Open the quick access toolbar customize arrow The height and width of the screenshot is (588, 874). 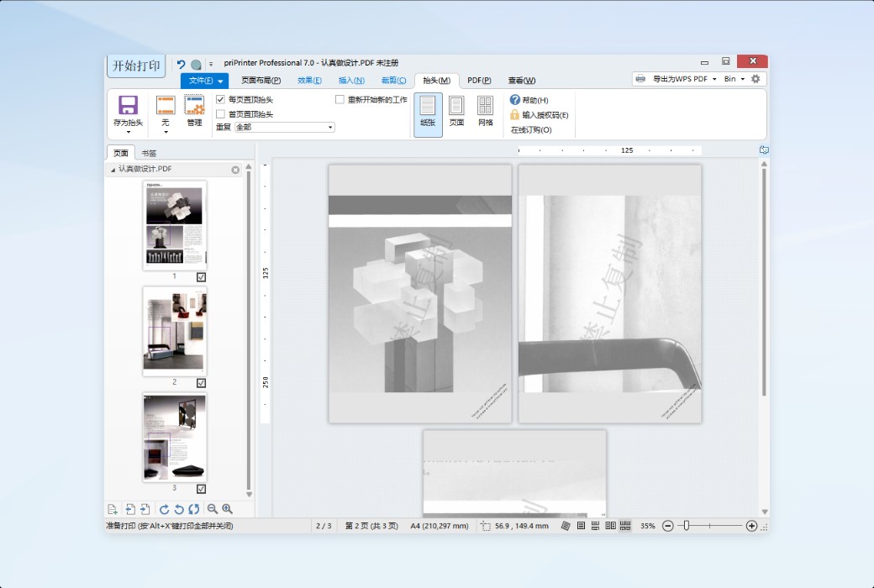pos(210,65)
